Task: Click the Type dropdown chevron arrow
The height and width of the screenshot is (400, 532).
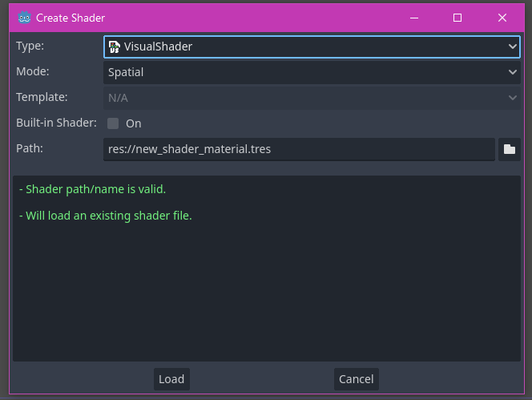Action: coord(513,46)
